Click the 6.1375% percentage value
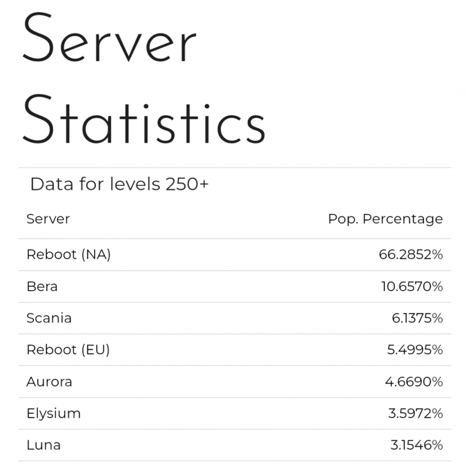This screenshot has height=476, width=468. click(417, 318)
